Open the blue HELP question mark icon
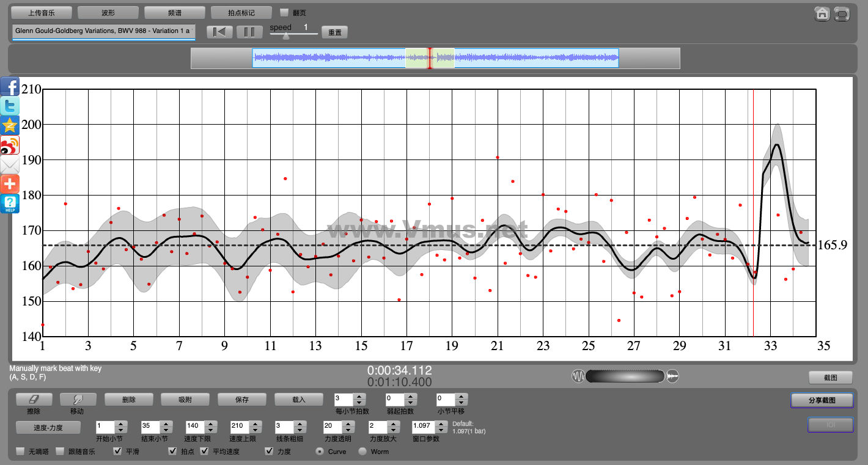Image resolution: width=868 pixels, height=465 pixels. point(10,203)
